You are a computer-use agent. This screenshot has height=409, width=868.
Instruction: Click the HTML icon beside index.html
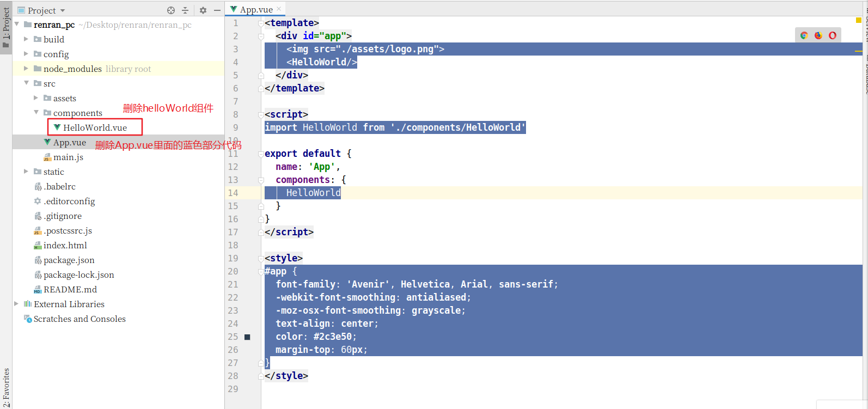point(38,246)
